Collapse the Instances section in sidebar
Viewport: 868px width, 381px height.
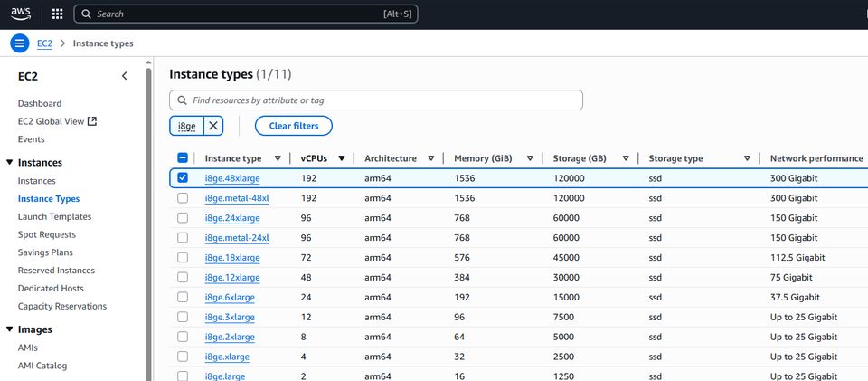(9, 163)
